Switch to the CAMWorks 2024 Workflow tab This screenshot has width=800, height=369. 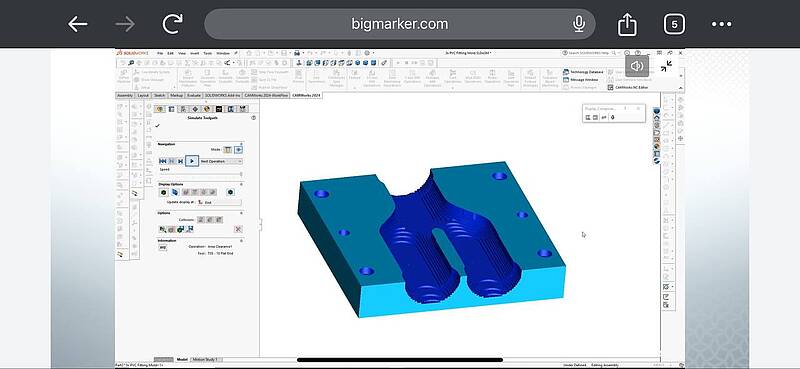pyautogui.click(x=266, y=95)
